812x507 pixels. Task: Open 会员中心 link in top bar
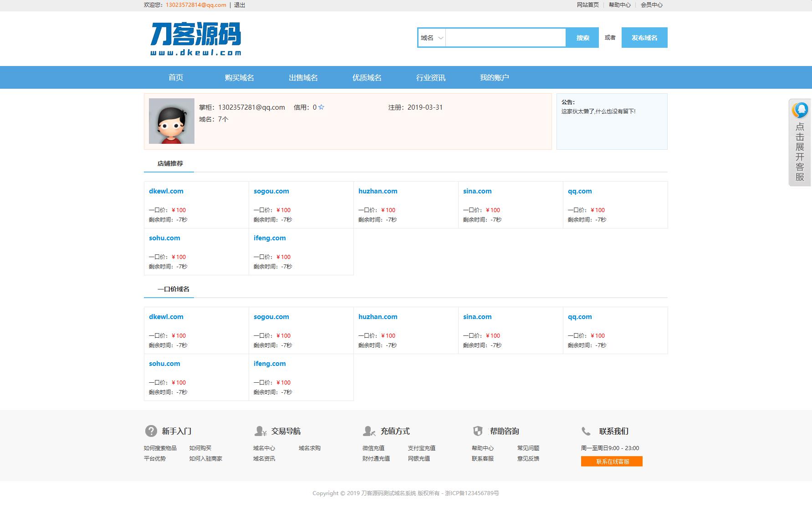click(x=652, y=5)
